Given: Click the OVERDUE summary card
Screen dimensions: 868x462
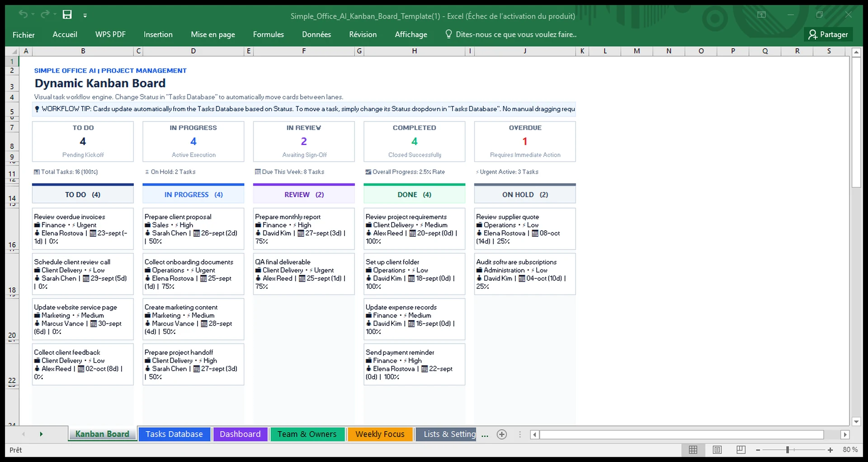Looking at the screenshot, I should [x=525, y=141].
